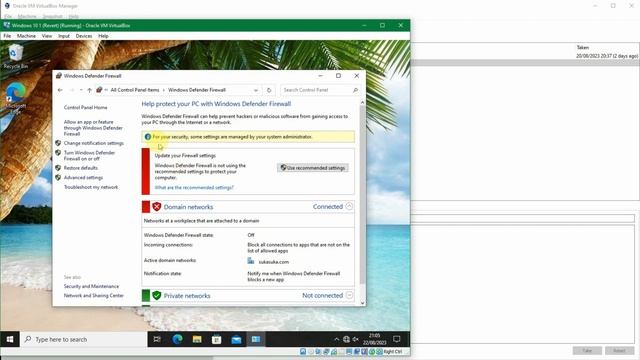Click Troubleshoot my network
640x360 pixels.
[x=91, y=187]
